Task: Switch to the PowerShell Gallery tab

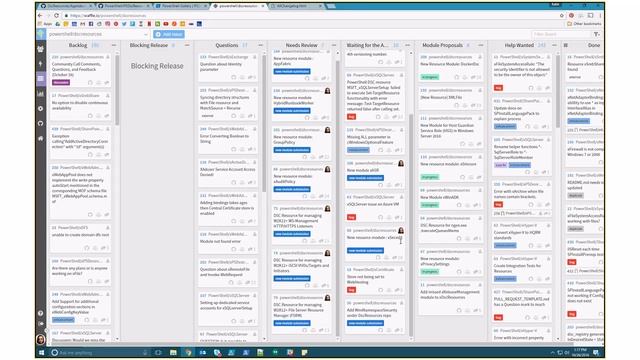Action: [x=181, y=6]
